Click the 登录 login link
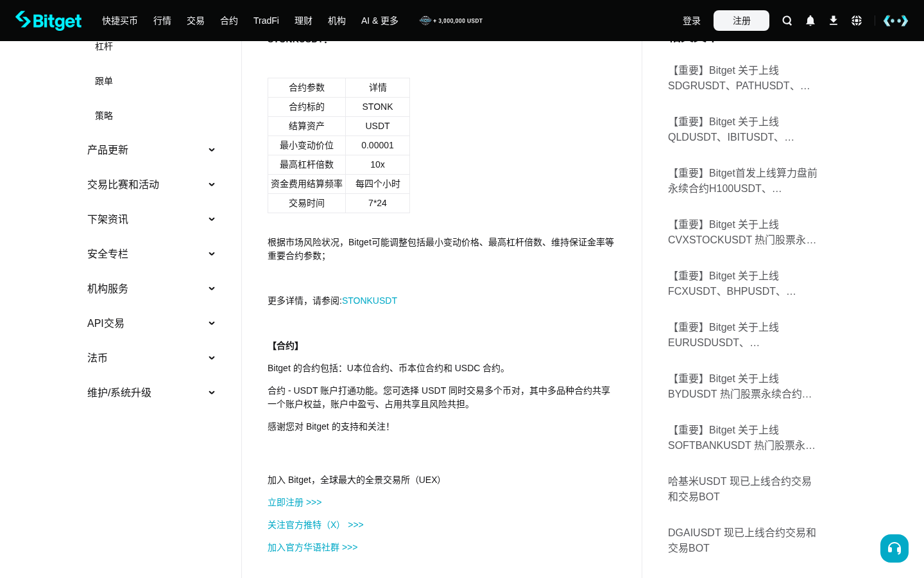The width and height of the screenshot is (924, 578). pyautogui.click(x=692, y=21)
